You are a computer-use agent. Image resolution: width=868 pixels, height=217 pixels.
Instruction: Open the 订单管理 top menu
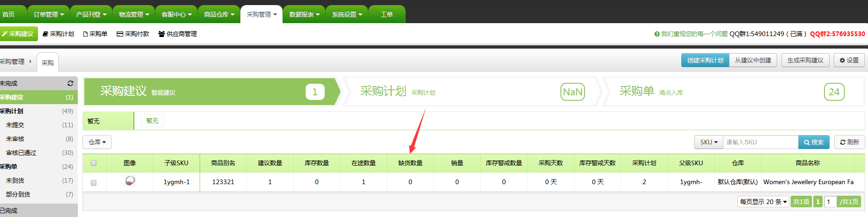49,14
